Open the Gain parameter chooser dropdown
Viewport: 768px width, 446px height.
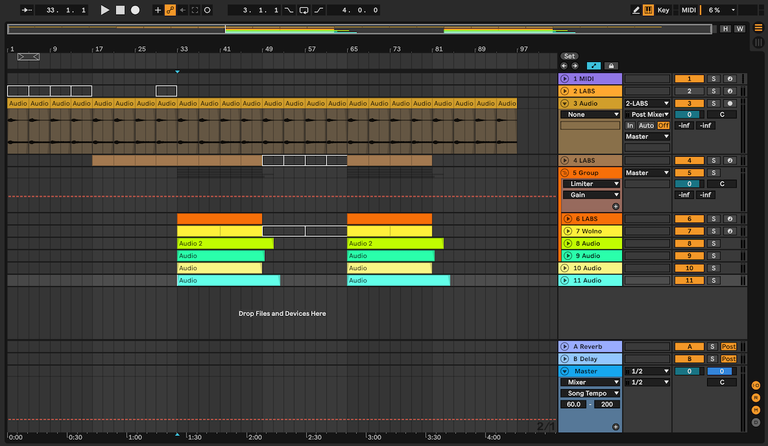click(x=591, y=195)
